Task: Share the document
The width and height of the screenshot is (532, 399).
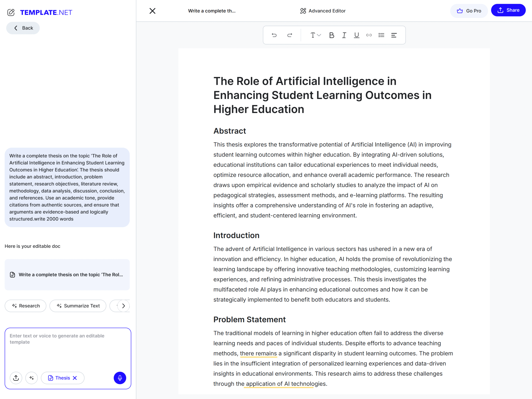Action: pyautogui.click(x=508, y=10)
